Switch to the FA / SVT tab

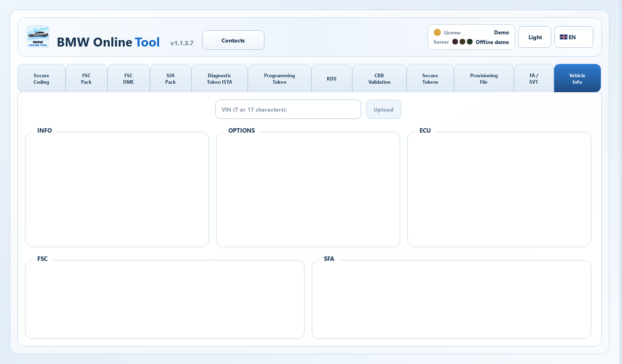pyautogui.click(x=534, y=78)
